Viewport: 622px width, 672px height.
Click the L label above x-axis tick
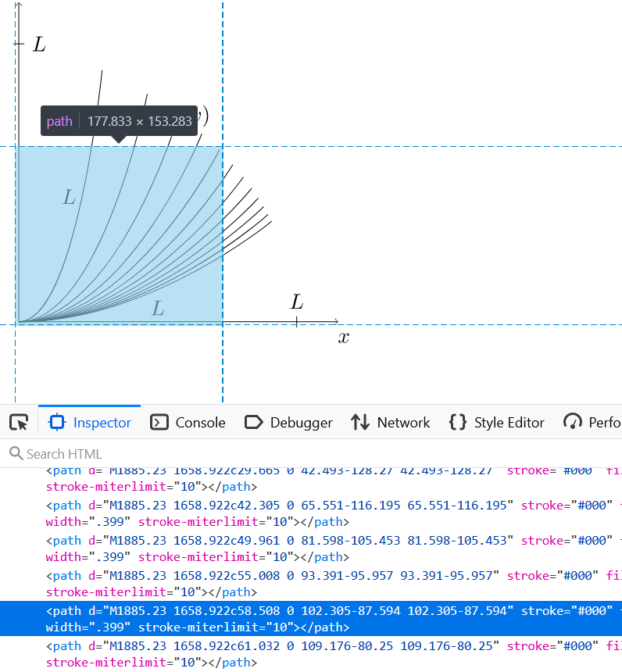tap(297, 302)
